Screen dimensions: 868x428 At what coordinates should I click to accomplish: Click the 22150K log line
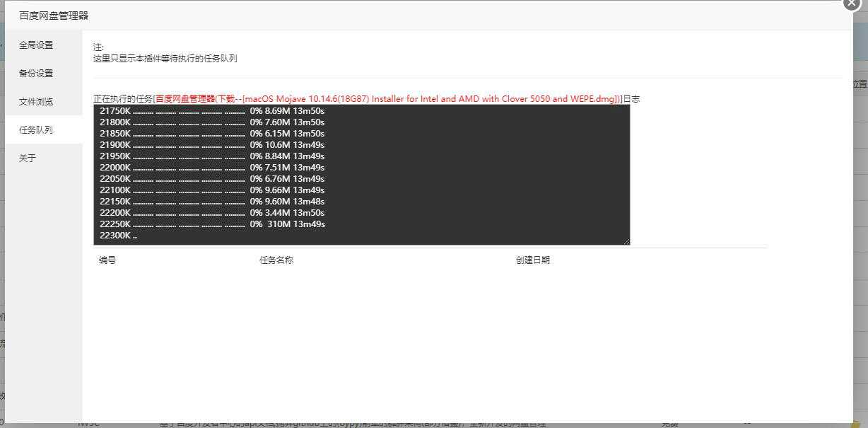(212, 202)
